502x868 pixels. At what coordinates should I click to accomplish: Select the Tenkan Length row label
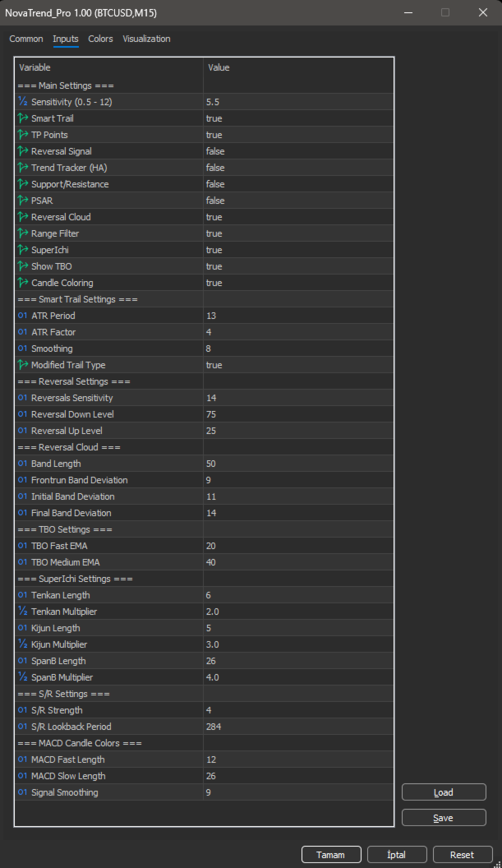60,595
